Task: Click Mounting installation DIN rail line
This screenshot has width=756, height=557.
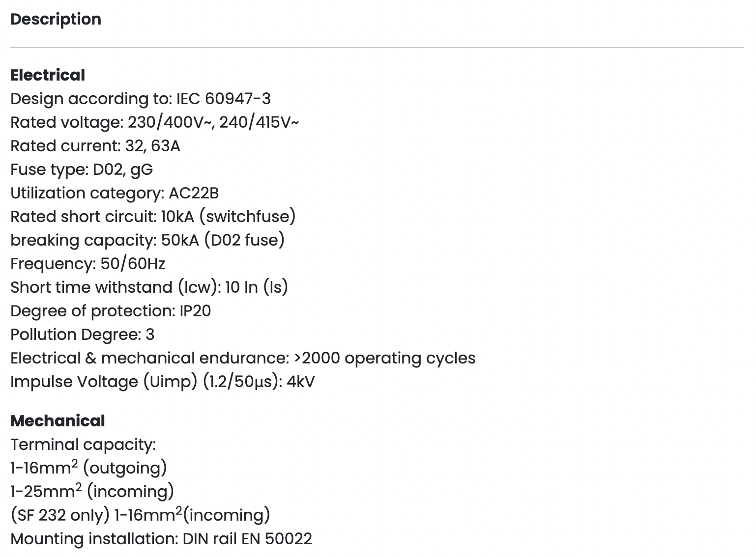Action: click(161, 539)
